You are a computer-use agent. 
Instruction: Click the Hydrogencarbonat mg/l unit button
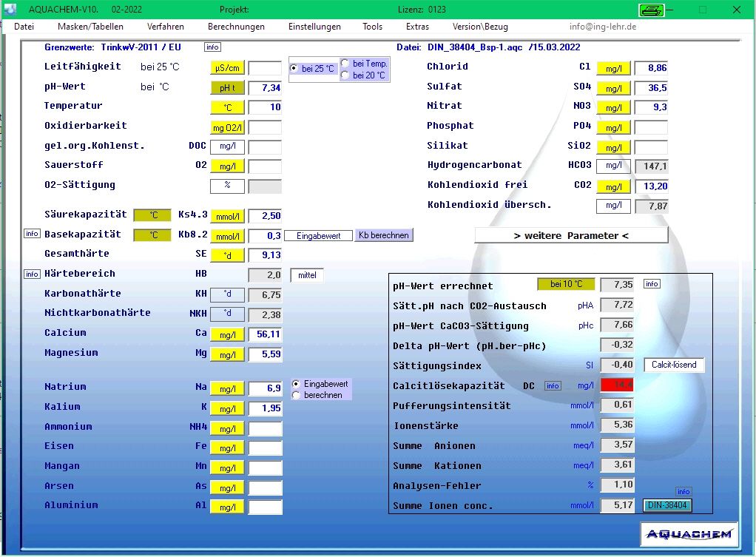(x=613, y=166)
